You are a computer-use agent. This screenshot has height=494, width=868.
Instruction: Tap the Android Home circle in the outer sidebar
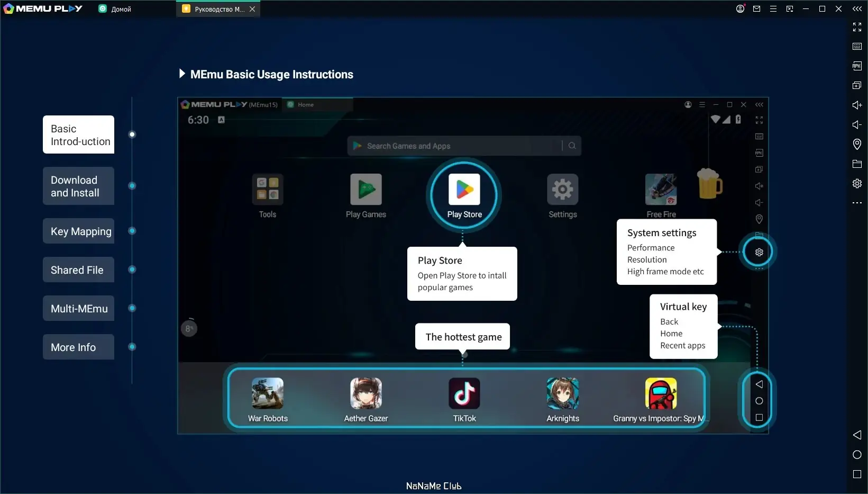(857, 454)
